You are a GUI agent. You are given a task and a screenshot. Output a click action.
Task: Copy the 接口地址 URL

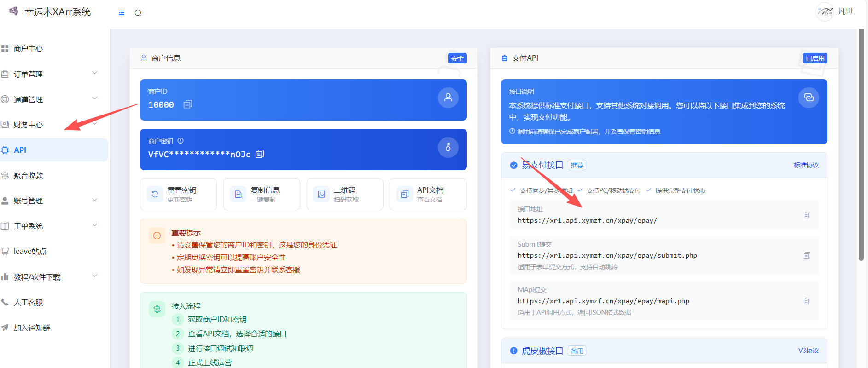pos(806,215)
